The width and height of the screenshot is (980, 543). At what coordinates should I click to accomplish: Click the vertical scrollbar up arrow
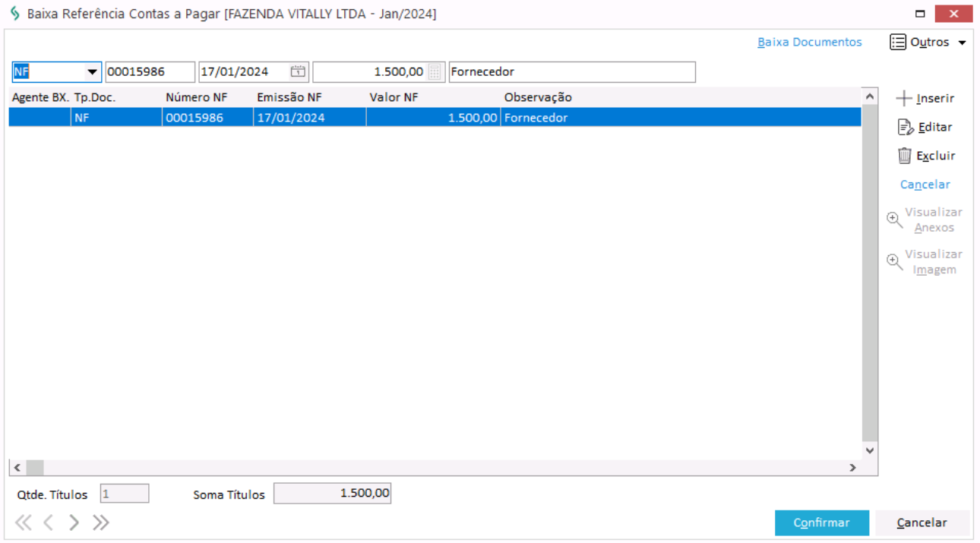click(x=870, y=97)
